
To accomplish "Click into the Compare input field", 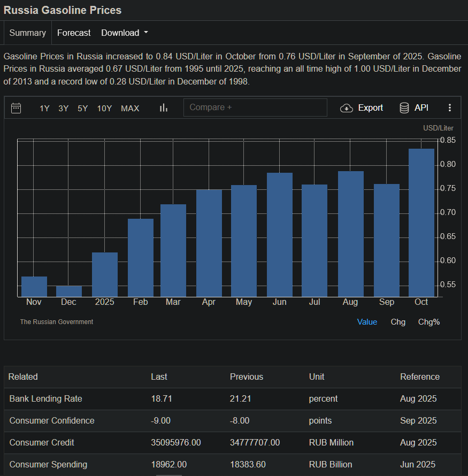I will tap(255, 108).
